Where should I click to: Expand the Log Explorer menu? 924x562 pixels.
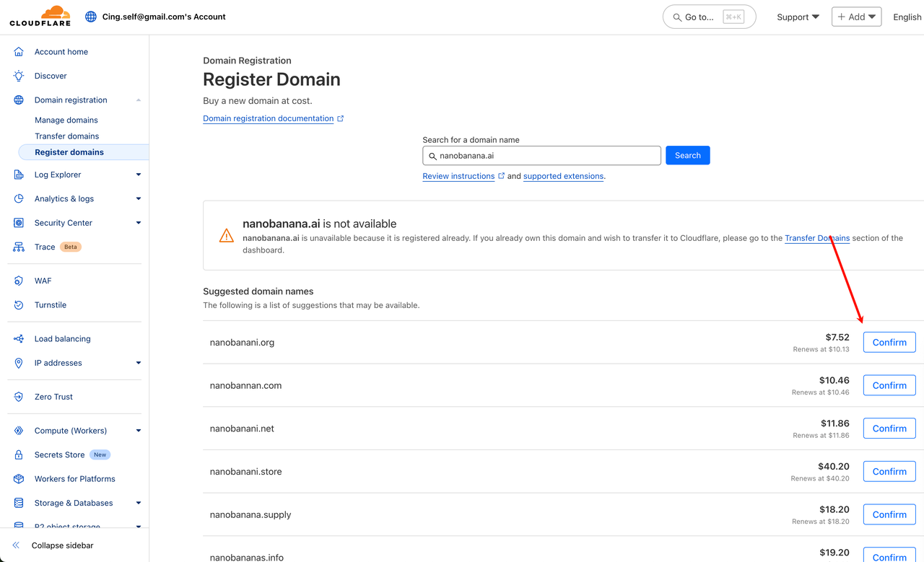138,175
